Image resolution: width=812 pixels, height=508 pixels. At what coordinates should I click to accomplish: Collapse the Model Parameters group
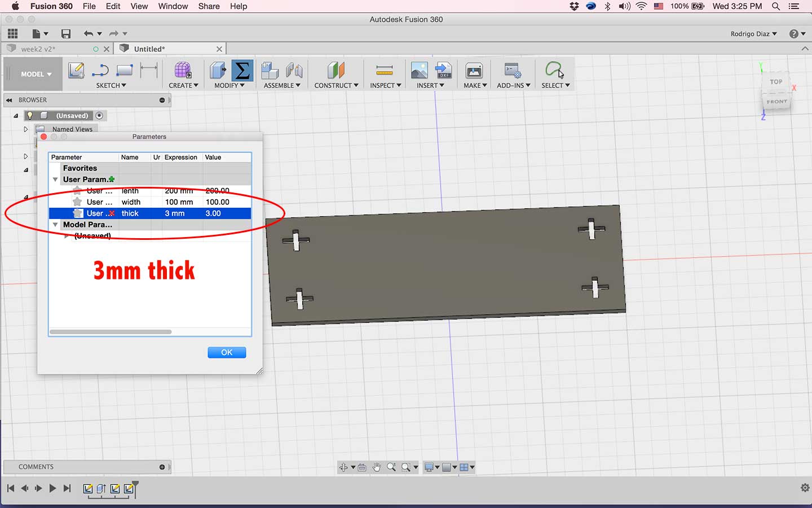point(55,225)
